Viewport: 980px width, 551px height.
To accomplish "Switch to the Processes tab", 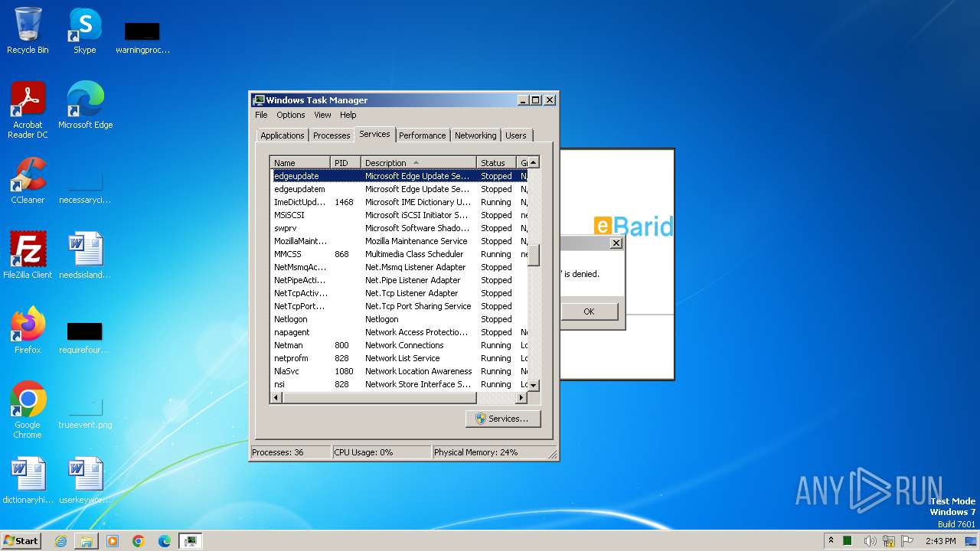I will pyautogui.click(x=332, y=135).
